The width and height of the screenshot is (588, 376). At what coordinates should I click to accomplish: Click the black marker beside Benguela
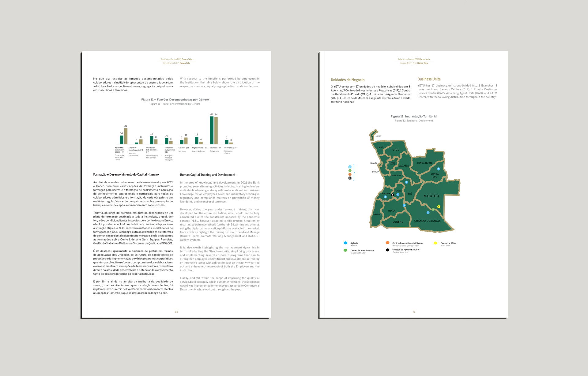click(392, 195)
